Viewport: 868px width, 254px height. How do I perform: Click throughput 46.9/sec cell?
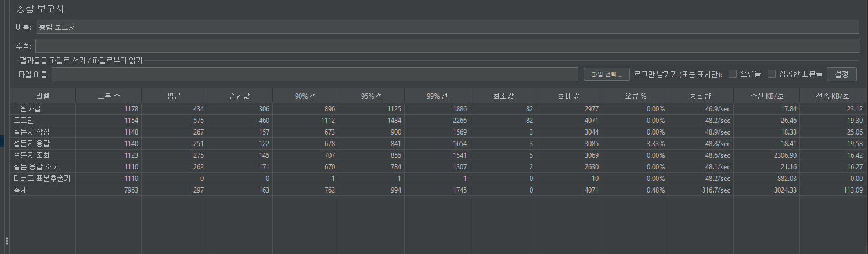coord(717,108)
